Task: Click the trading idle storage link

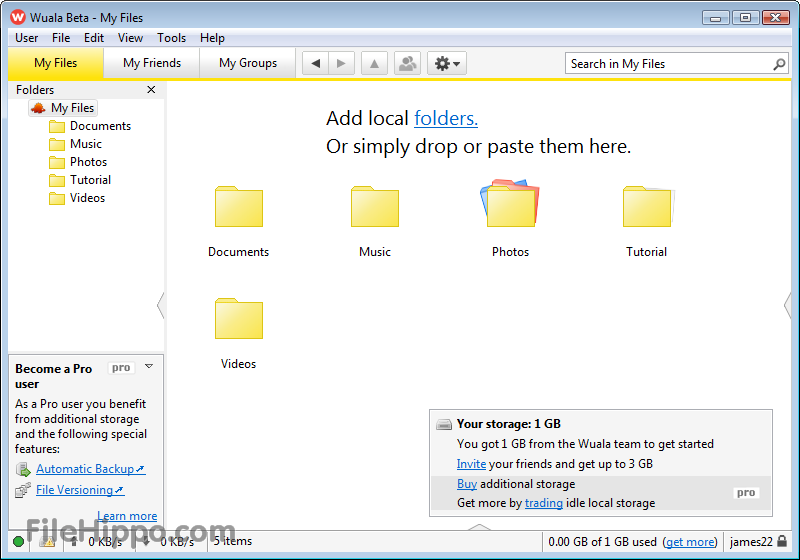Action: [543, 503]
